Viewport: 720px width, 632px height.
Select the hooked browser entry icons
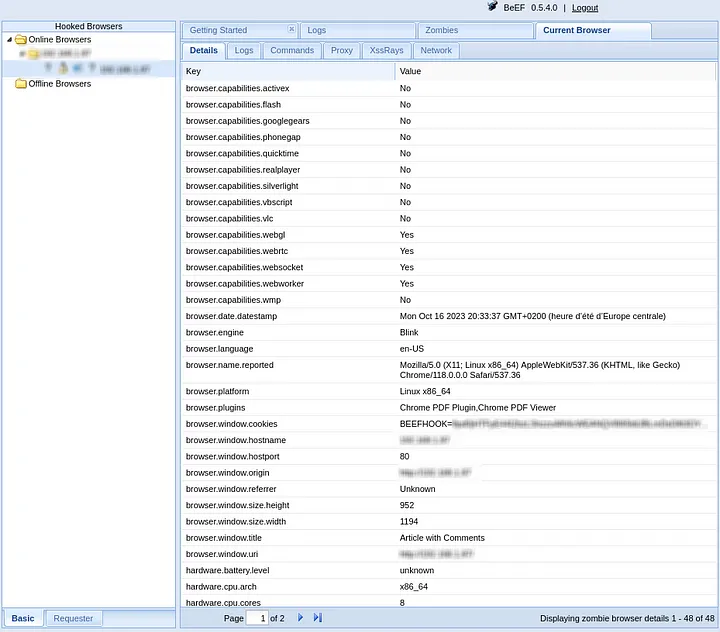70,68
